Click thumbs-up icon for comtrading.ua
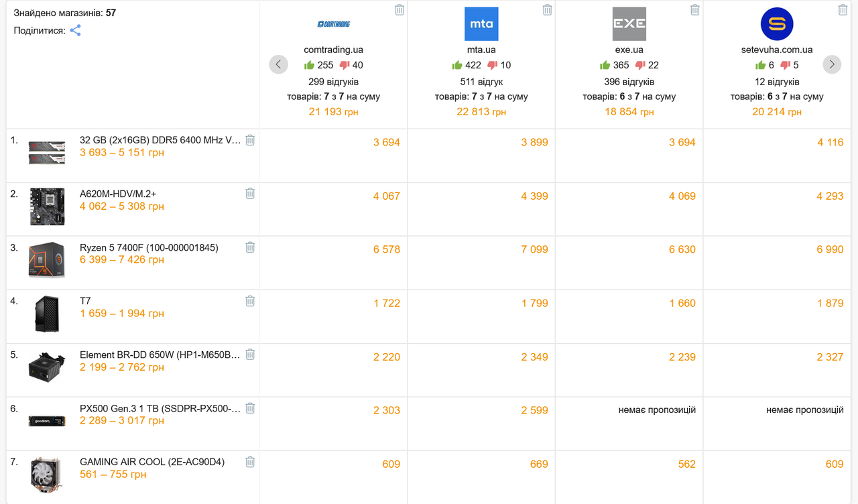Viewport: 858px width, 504px height. coord(309,65)
